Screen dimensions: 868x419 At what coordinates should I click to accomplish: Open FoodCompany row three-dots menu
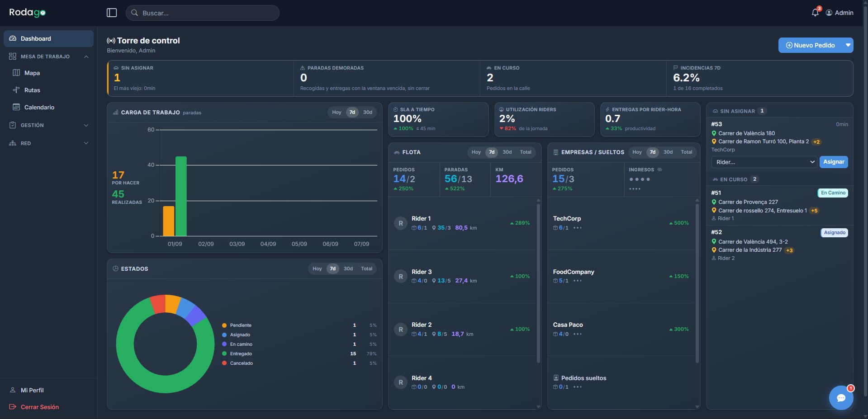[x=578, y=281]
